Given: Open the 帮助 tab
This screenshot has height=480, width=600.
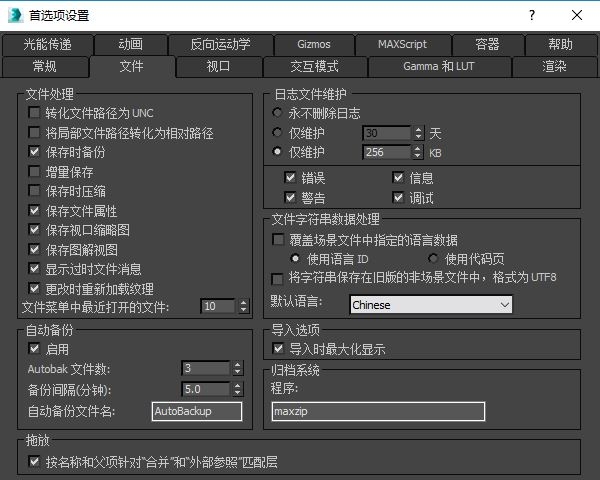Looking at the screenshot, I should point(561,45).
